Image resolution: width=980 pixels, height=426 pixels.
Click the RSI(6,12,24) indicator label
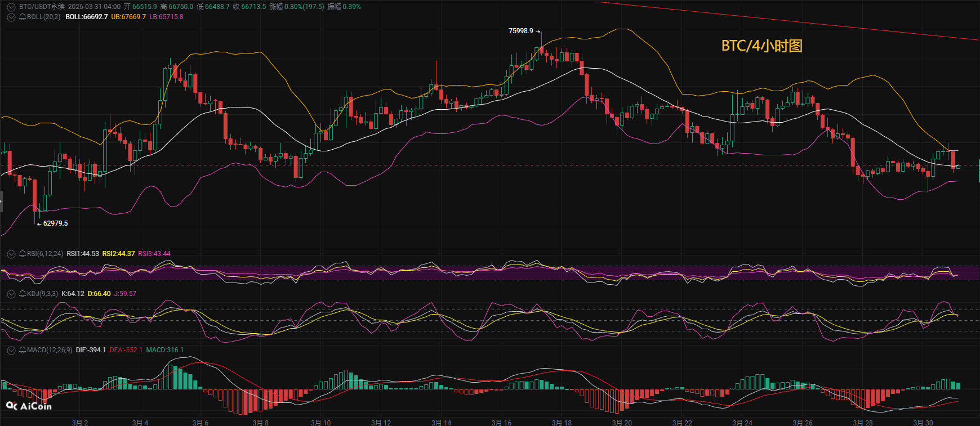(x=45, y=254)
